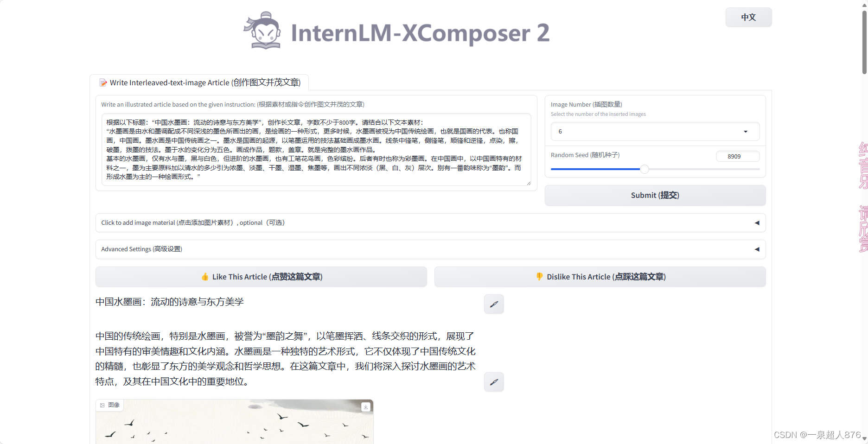Click the thumbs-up icon on Like button
This screenshot has width=868, height=444.
click(205, 277)
